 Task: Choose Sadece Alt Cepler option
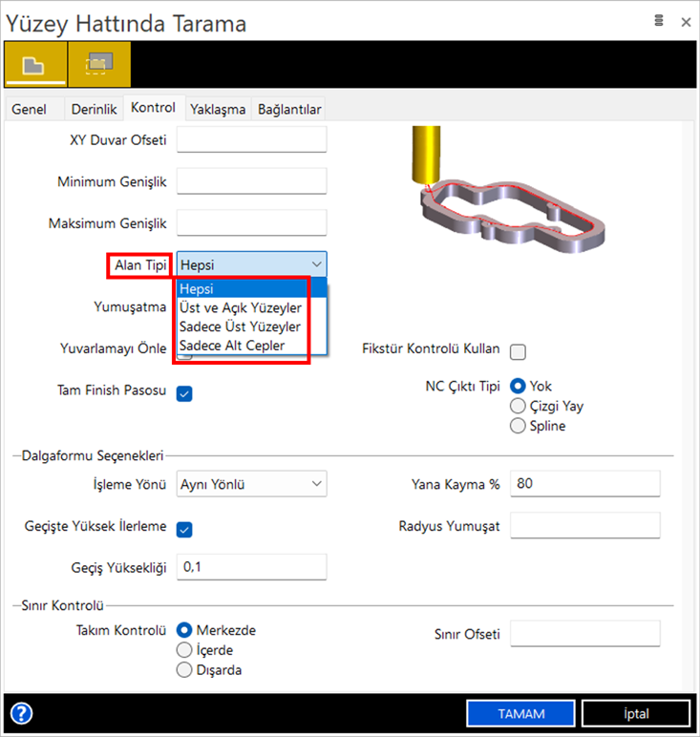251,346
